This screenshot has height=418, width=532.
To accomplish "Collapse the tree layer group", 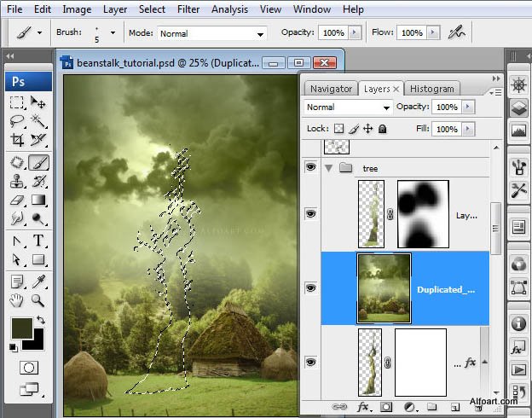I will tap(328, 168).
